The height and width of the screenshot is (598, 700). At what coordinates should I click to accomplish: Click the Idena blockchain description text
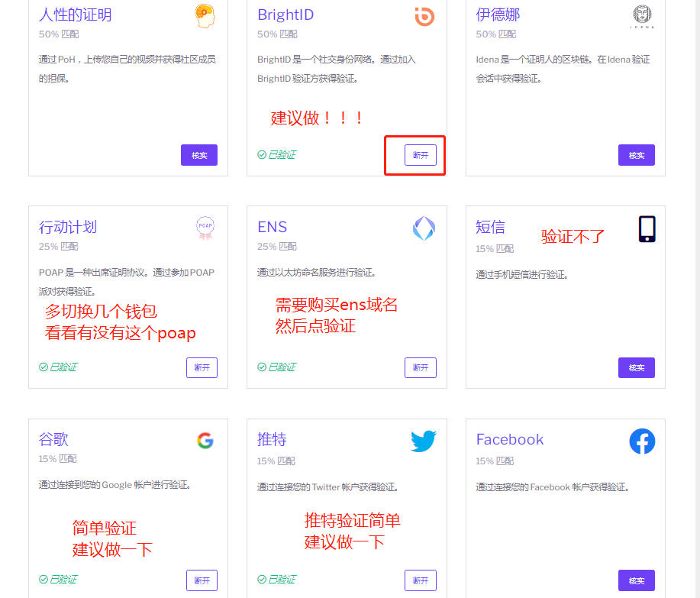(563, 69)
